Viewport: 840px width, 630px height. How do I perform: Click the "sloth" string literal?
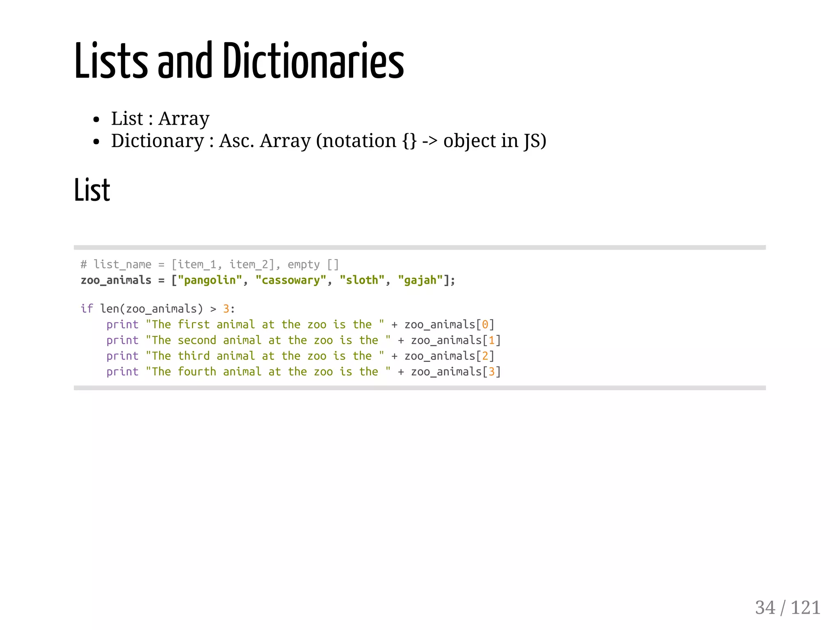(x=362, y=280)
